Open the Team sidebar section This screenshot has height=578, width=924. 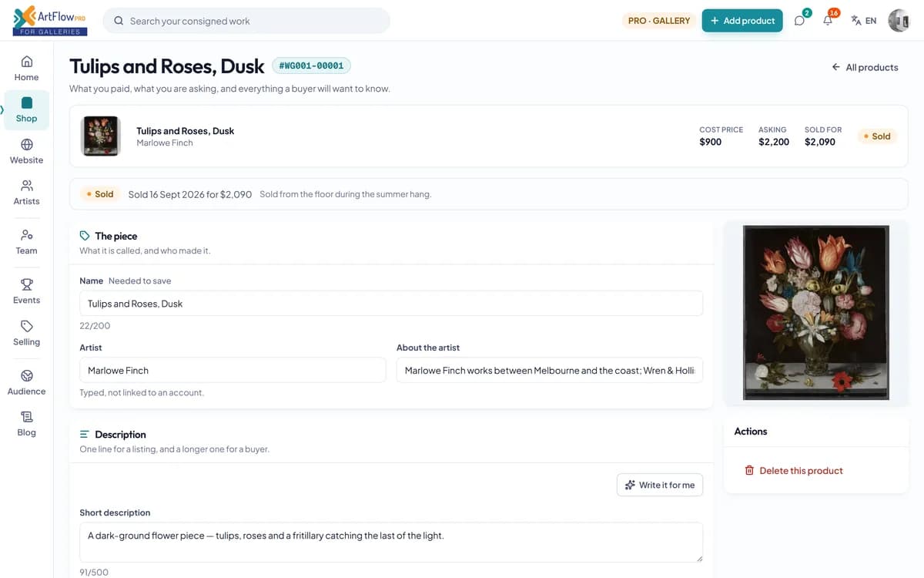[x=26, y=241]
